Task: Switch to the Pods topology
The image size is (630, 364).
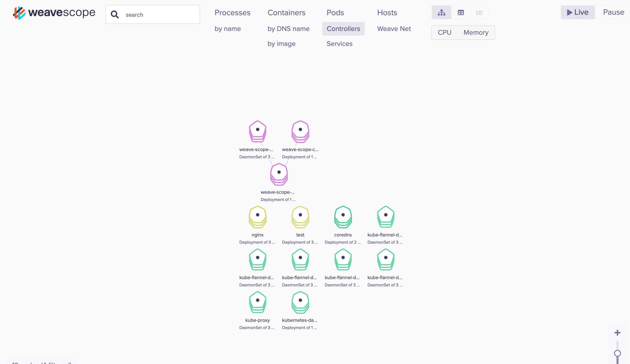Action: [x=335, y=12]
